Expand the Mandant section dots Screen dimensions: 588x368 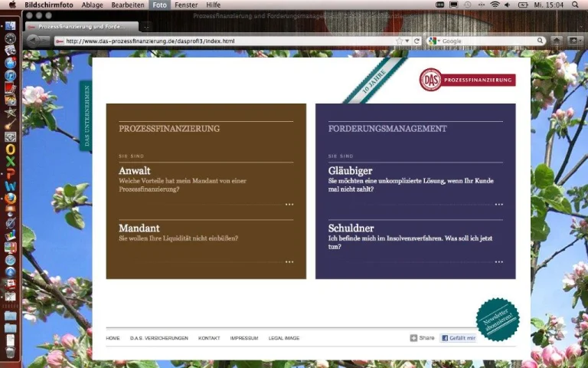(x=289, y=262)
